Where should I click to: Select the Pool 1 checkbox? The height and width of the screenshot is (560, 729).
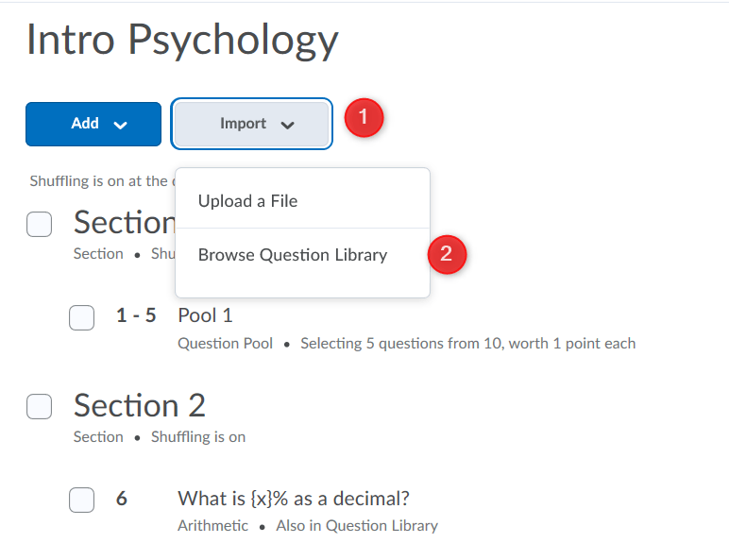pyautogui.click(x=82, y=318)
